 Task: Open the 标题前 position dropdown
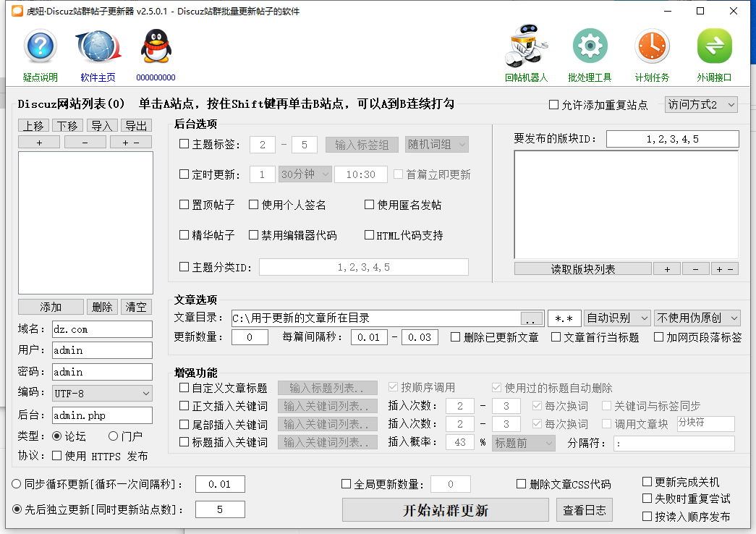(x=524, y=443)
